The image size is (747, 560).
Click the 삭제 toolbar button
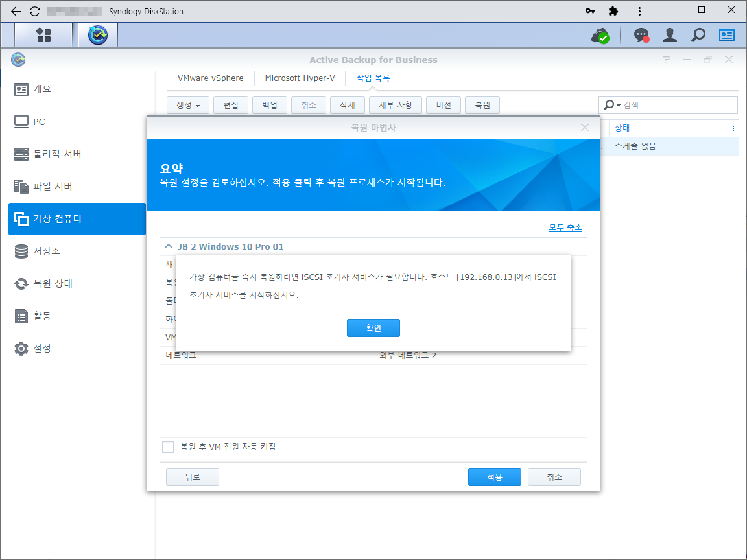pyautogui.click(x=348, y=105)
